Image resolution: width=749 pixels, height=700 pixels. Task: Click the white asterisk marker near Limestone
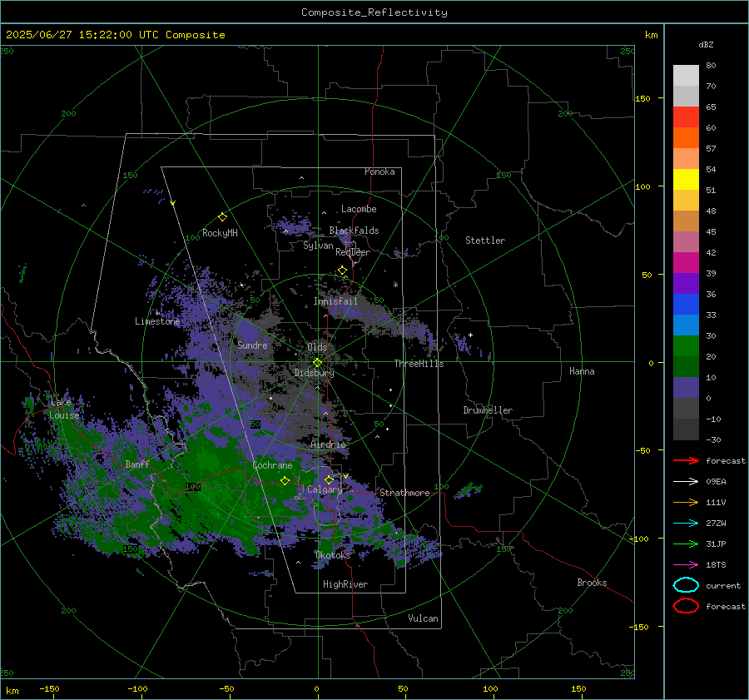157,314
